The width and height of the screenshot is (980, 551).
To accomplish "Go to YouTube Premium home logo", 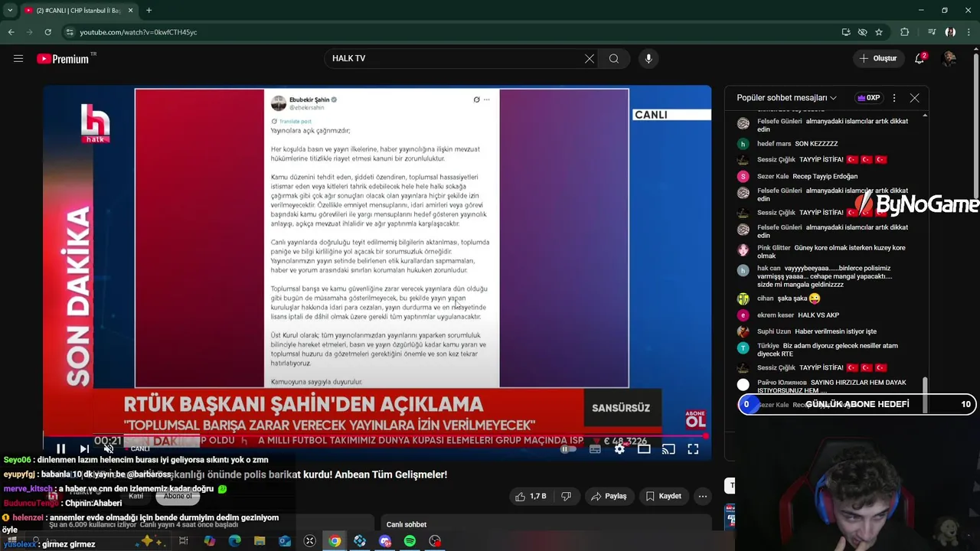I will click(x=63, y=59).
